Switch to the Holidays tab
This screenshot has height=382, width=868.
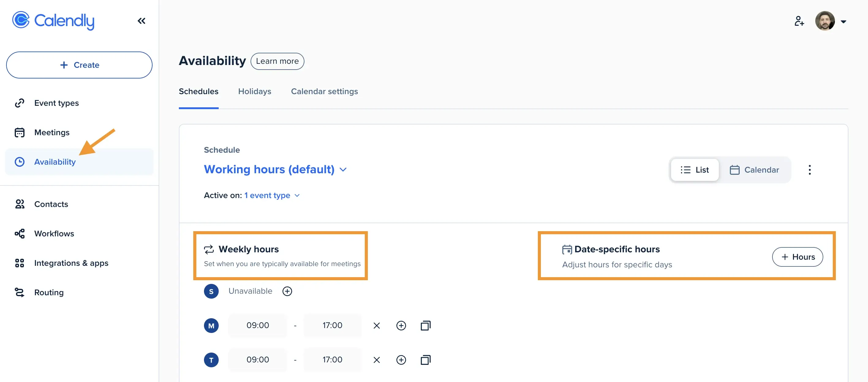click(255, 91)
